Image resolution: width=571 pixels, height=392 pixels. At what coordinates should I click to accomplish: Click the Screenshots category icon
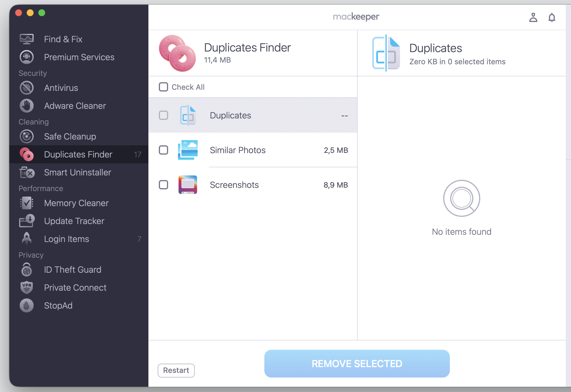pyautogui.click(x=188, y=185)
